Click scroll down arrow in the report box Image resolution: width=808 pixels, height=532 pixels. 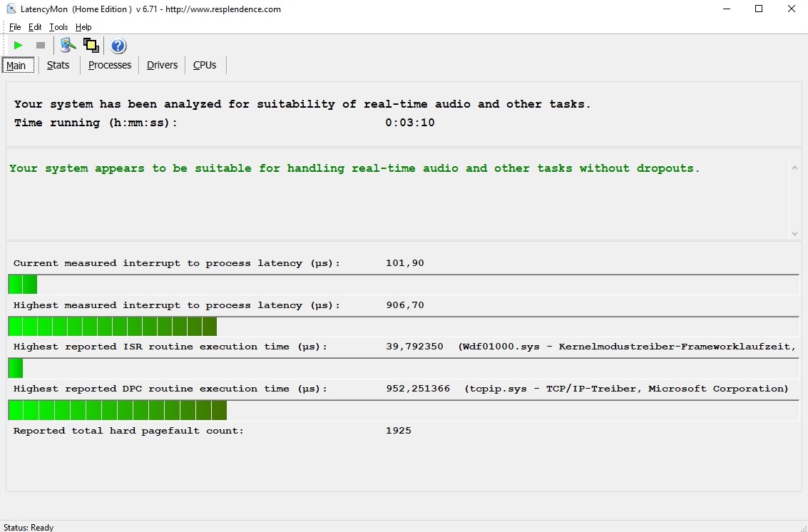point(794,233)
